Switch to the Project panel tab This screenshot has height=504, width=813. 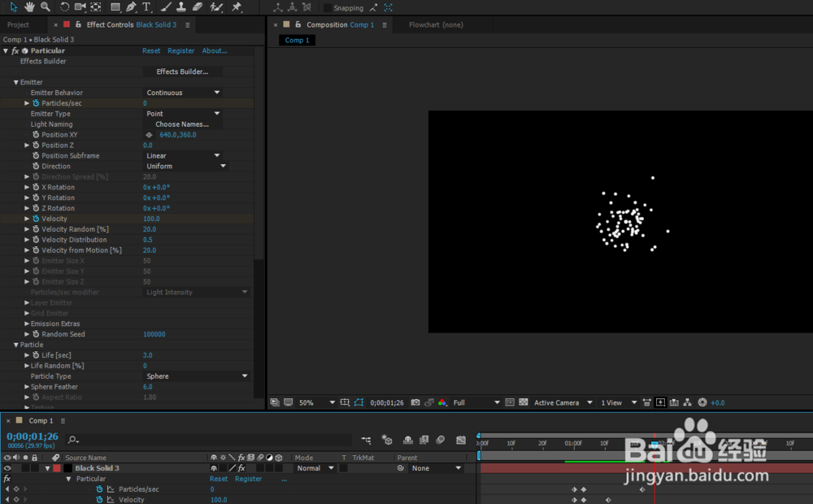pos(18,25)
